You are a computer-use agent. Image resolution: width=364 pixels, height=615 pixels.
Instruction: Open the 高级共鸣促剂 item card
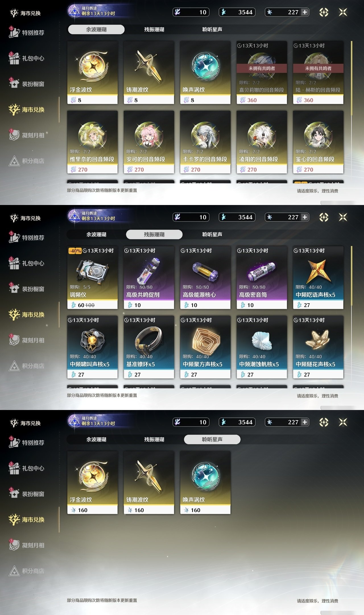tap(149, 278)
